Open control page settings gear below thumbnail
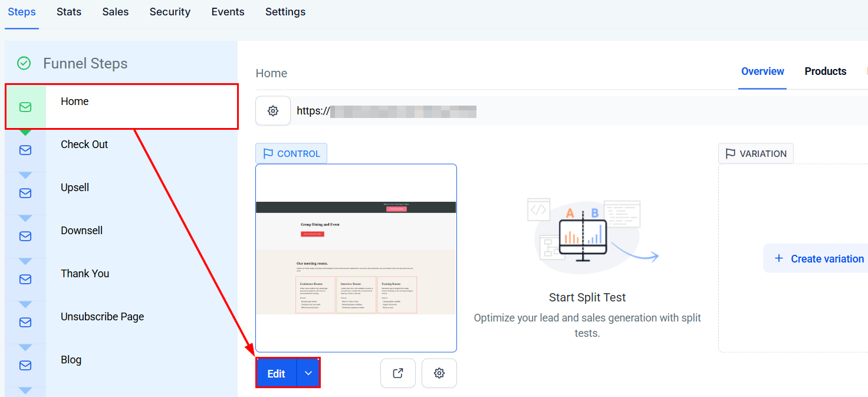The height and width of the screenshot is (397, 868). click(x=439, y=373)
